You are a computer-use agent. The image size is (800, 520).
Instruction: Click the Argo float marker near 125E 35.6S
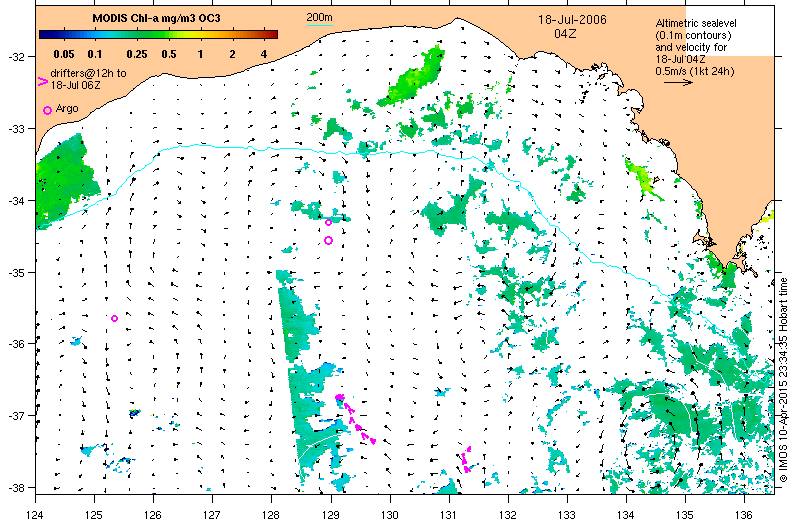pyautogui.click(x=114, y=318)
